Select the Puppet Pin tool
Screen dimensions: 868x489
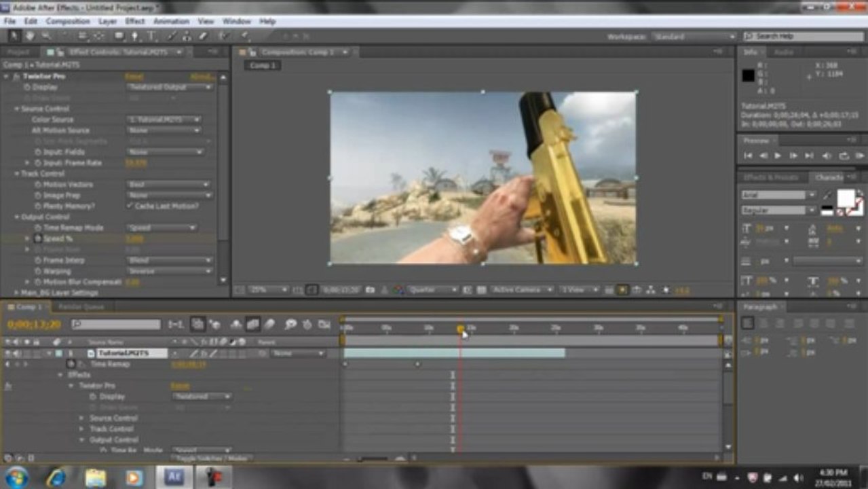coord(244,36)
